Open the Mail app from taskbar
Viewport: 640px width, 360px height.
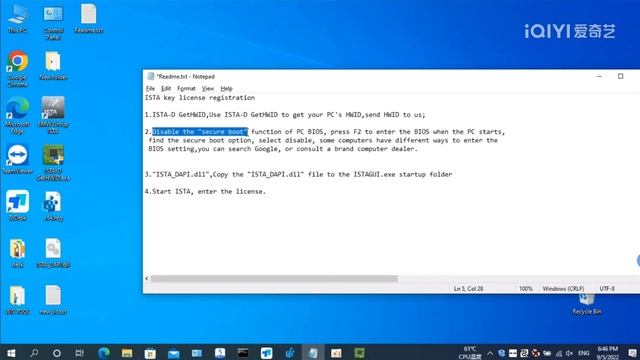(173, 353)
